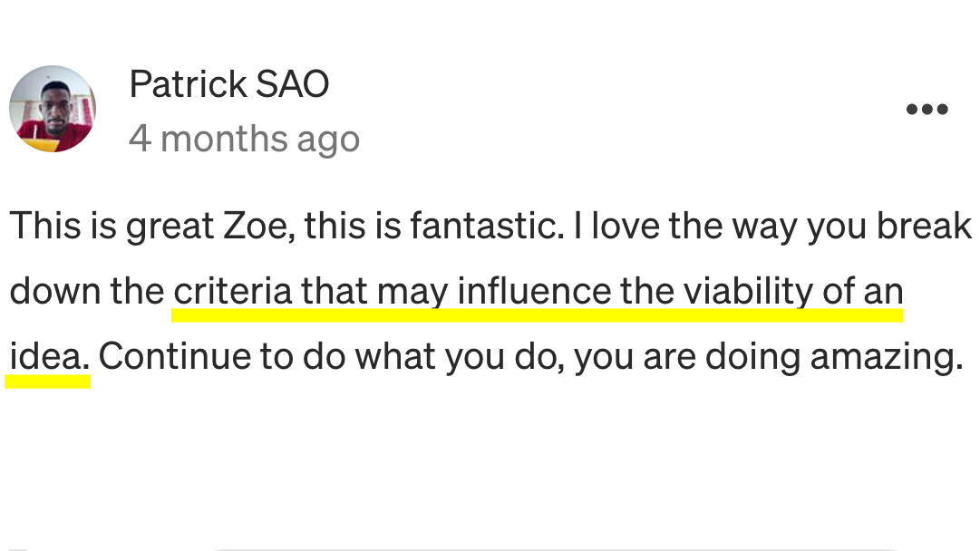Click the word "break" ending the first line

tap(925, 227)
